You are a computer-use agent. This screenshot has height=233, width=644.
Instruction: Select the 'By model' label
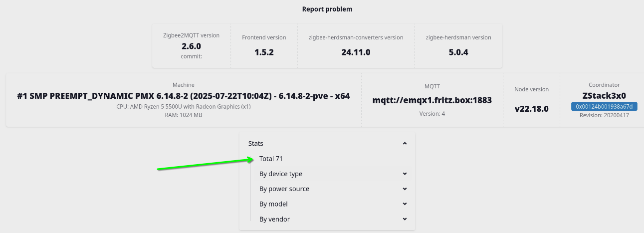(273, 204)
